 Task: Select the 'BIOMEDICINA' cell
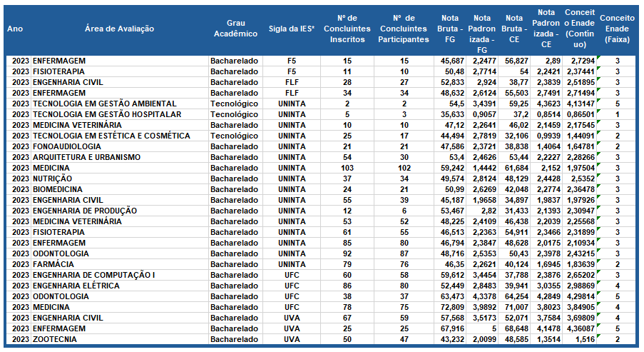(x=58, y=189)
